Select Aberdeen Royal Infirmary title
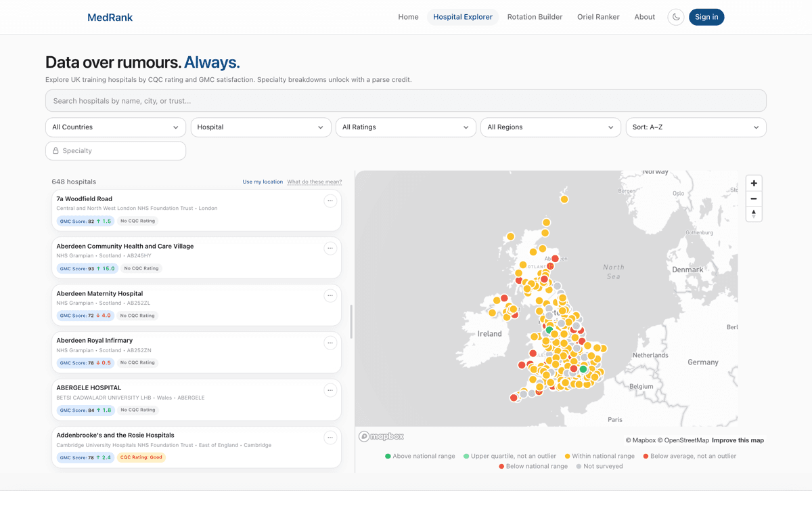Viewport: 812px width, 508px height. coord(95,341)
